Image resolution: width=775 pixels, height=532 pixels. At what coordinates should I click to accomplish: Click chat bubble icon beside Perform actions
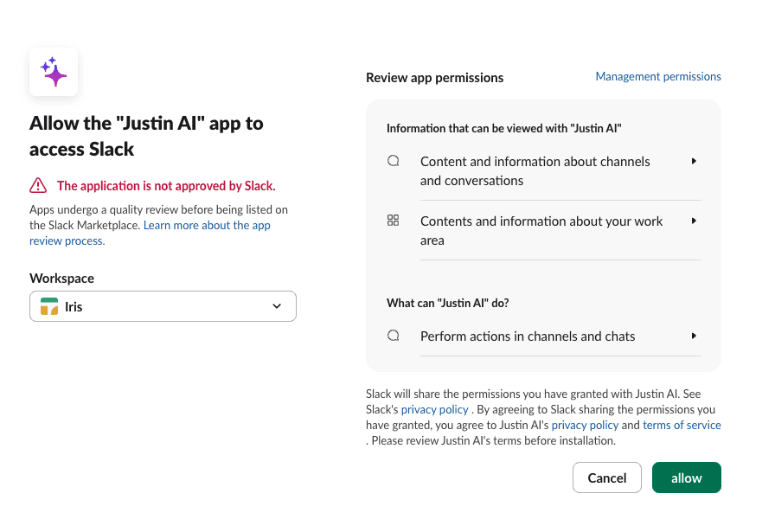coord(393,336)
